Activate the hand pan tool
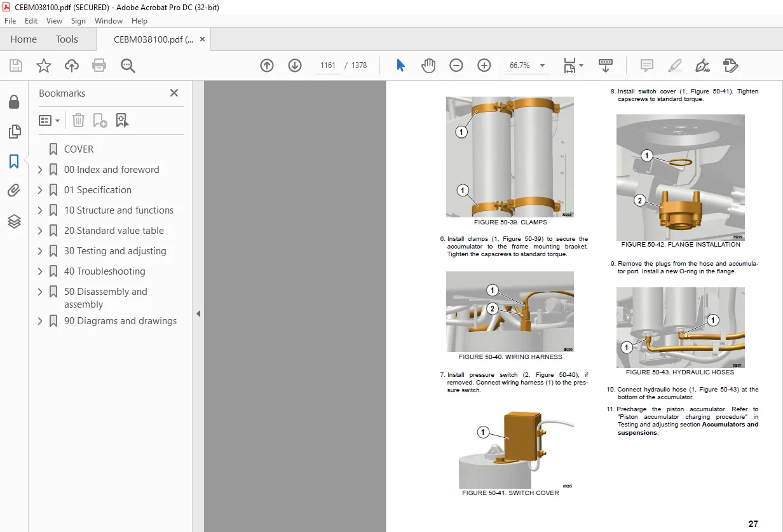Image resolution: width=783 pixels, height=532 pixels. point(428,65)
